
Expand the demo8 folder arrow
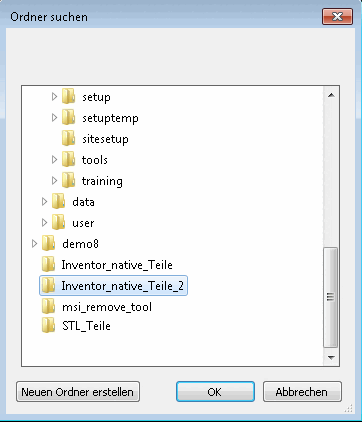34,244
